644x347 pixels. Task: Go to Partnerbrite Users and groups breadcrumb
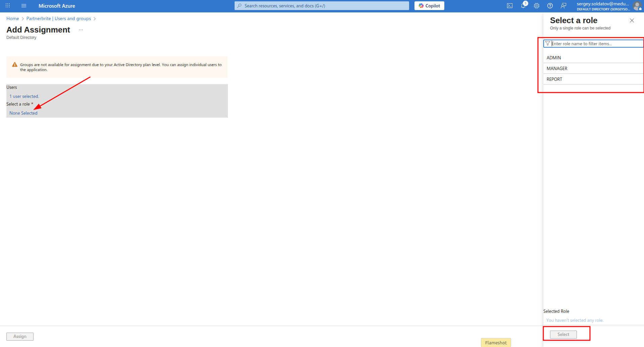pos(59,18)
